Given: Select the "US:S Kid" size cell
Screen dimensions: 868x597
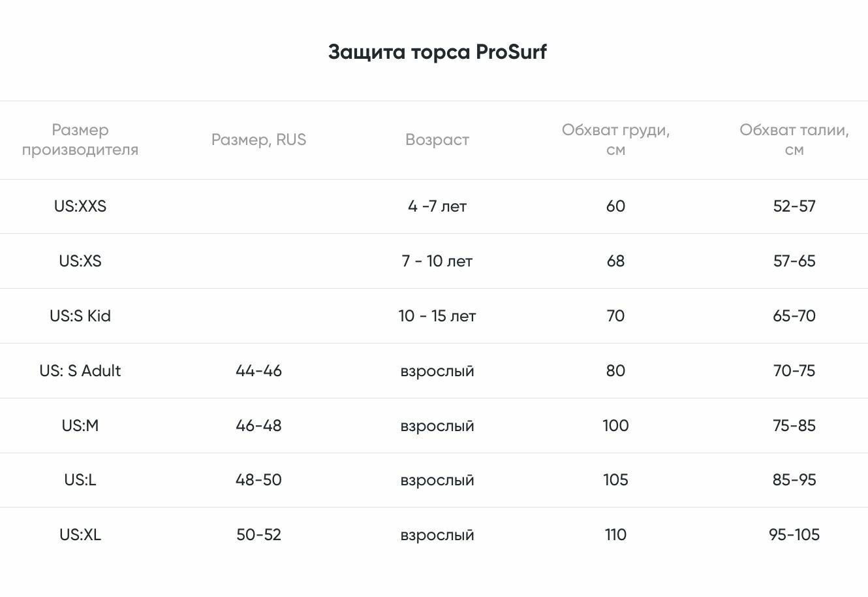Looking at the screenshot, I should [x=80, y=316].
